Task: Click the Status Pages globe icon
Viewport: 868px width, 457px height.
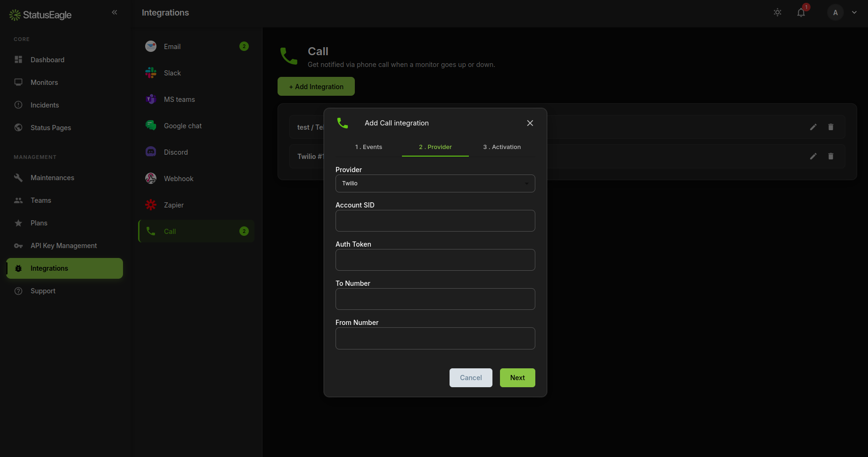Action: pos(18,127)
